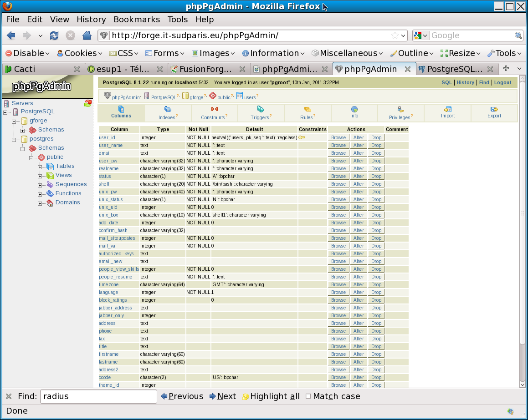This screenshot has width=528, height=420.
Task: Open the Bookmarks menu
Action: click(x=137, y=19)
